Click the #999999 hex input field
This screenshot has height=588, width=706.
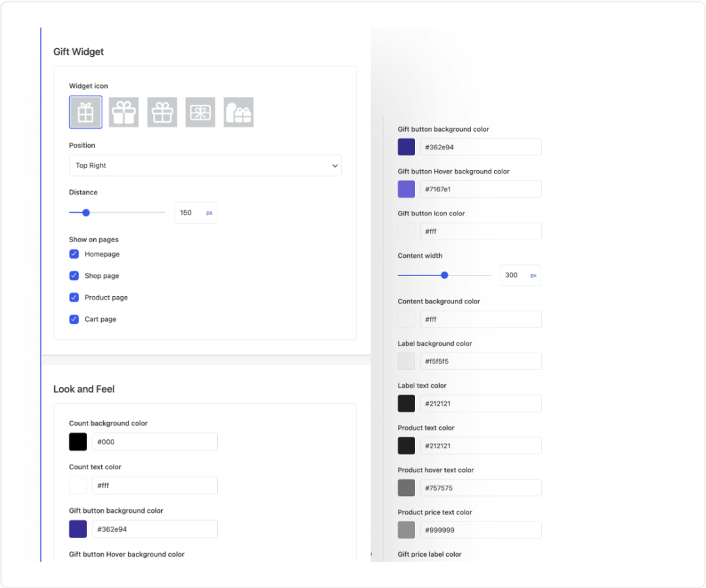(481, 530)
